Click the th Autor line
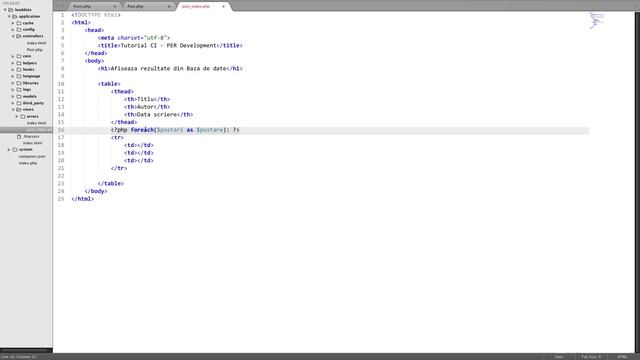The image size is (640, 360). 147,107
